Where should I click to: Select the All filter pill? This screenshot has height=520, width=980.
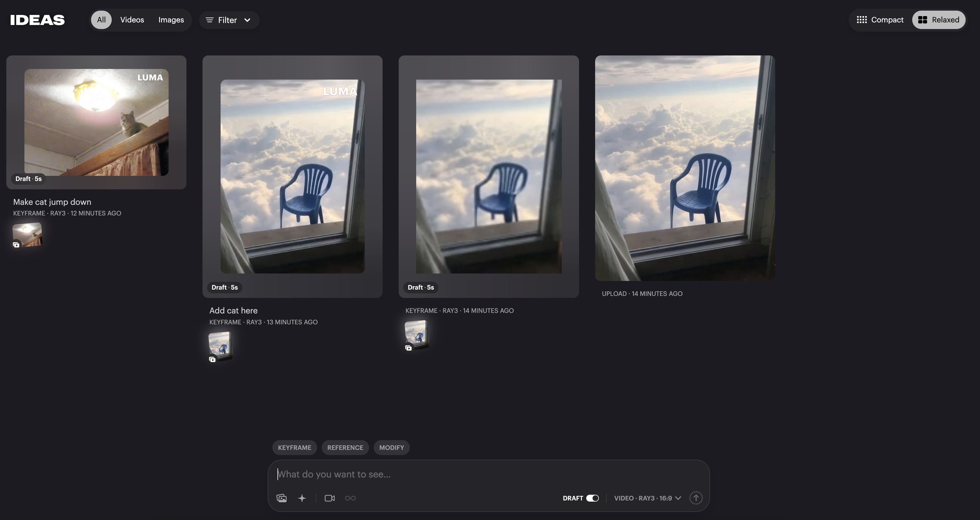coord(101,20)
